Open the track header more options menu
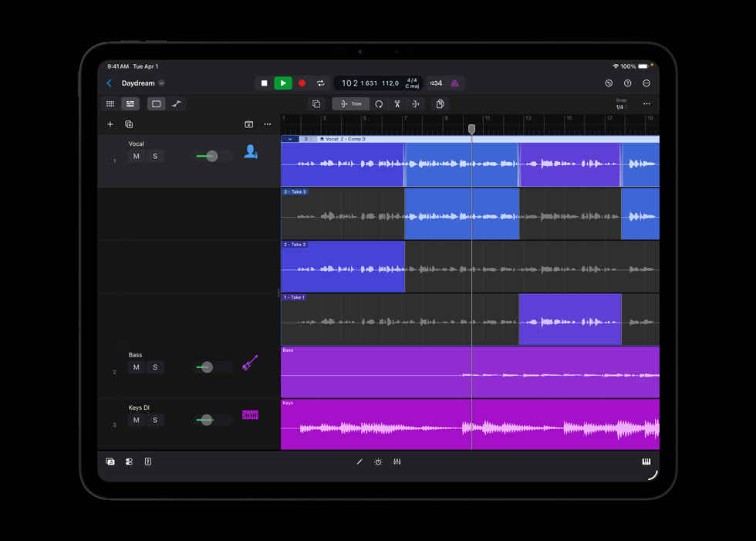This screenshot has width=756, height=541. 267,123
